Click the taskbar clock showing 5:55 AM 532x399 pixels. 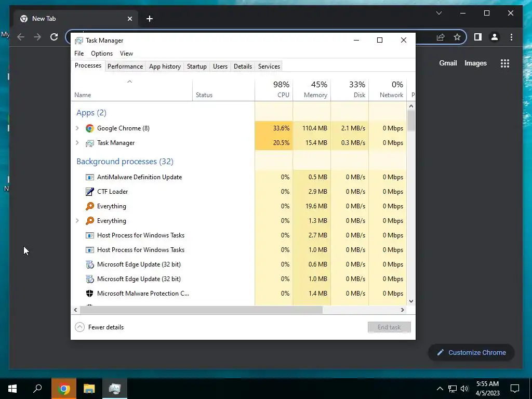coord(487,389)
